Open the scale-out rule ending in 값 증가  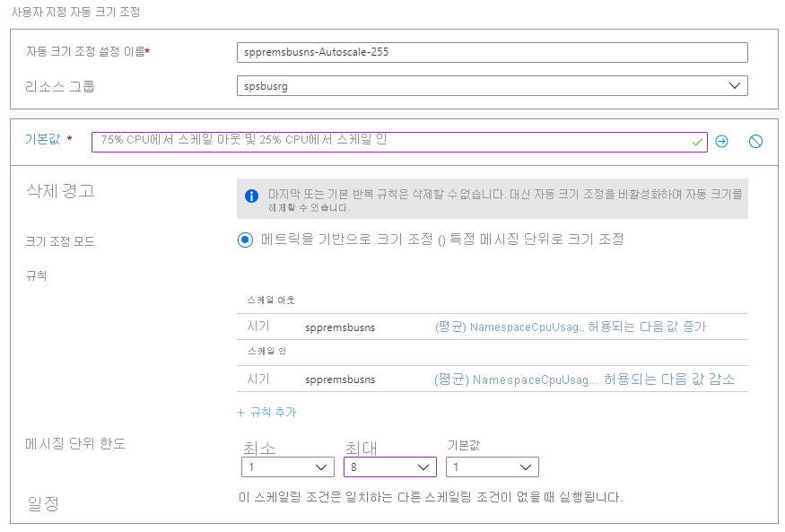coord(571,327)
